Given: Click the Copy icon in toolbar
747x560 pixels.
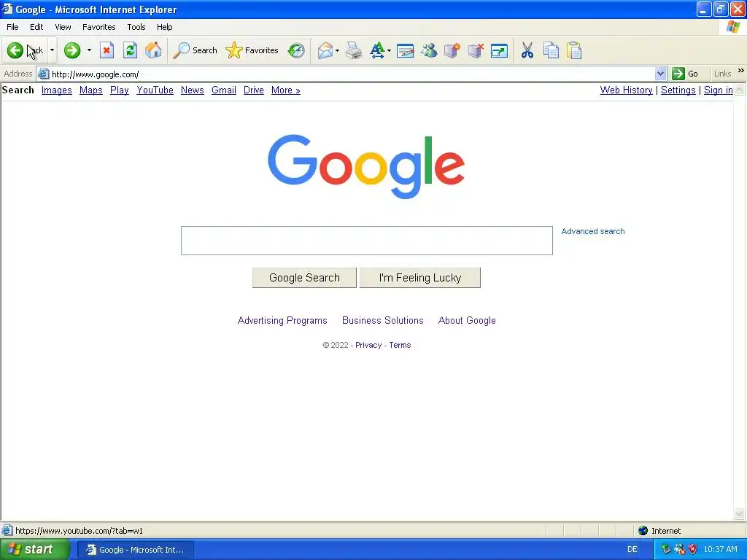Looking at the screenshot, I should click(x=551, y=50).
